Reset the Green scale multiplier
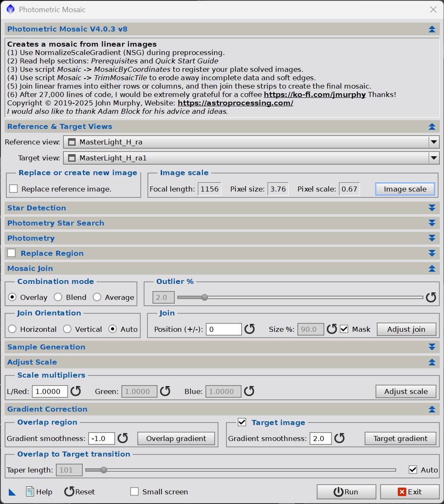The width and height of the screenshot is (444, 504). pyautogui.click(x=165, y=391)
